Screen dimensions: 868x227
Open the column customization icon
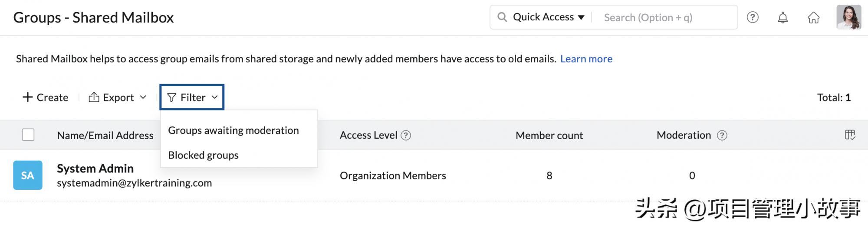[x=850, y=135]
